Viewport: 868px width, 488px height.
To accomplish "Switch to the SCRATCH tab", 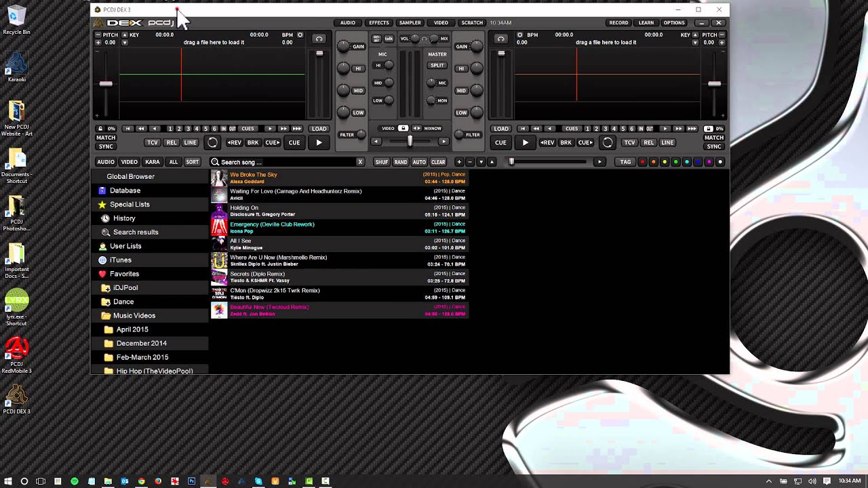I will pos(472,22).
